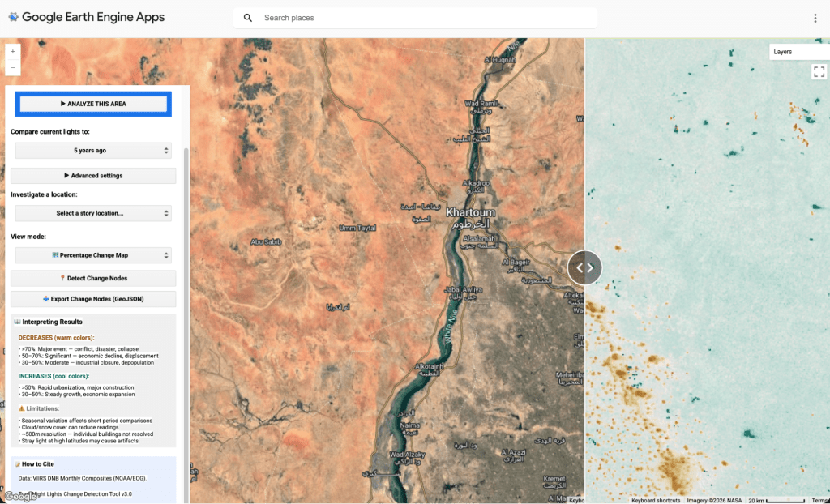Click the search magnifier icon
The height and width of the screenshot is (504, 830).
(x=248, y=18)
